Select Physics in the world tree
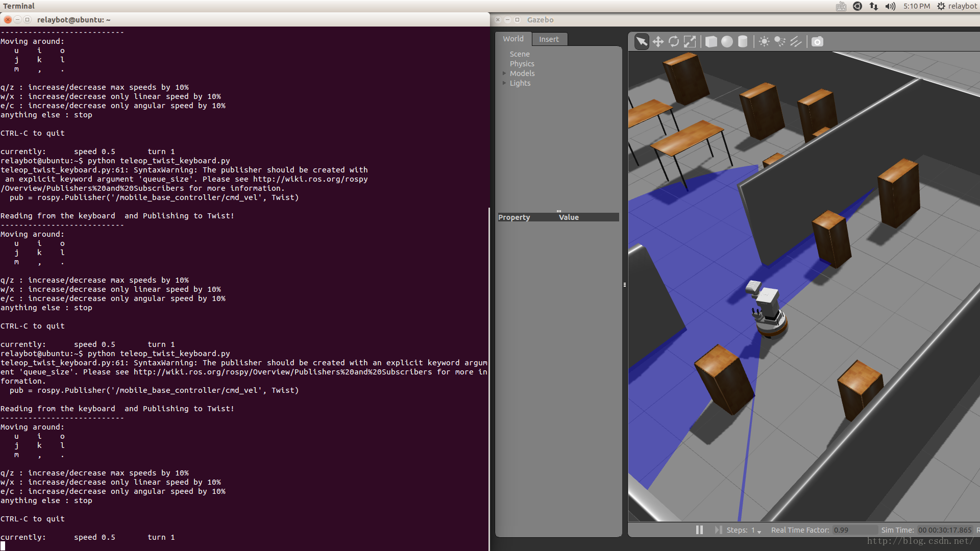The height and width of the screenshot is (551, 980). click(522, 64)
